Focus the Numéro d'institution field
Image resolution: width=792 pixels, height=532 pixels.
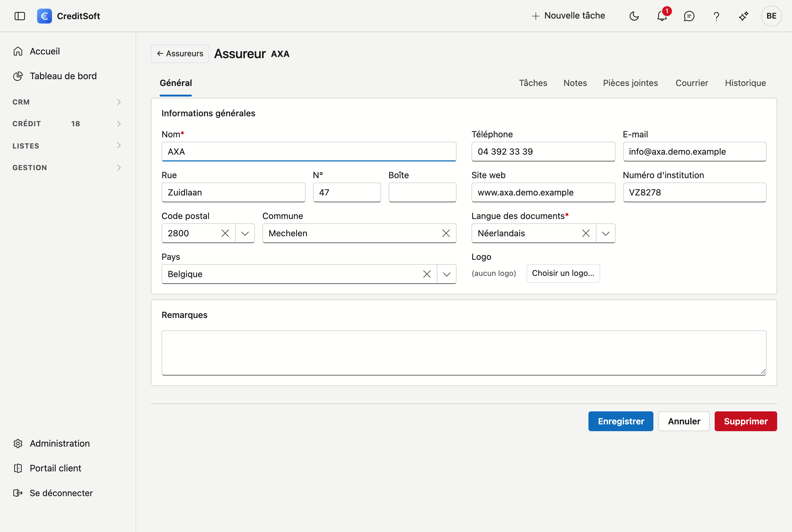click(695, 192)
